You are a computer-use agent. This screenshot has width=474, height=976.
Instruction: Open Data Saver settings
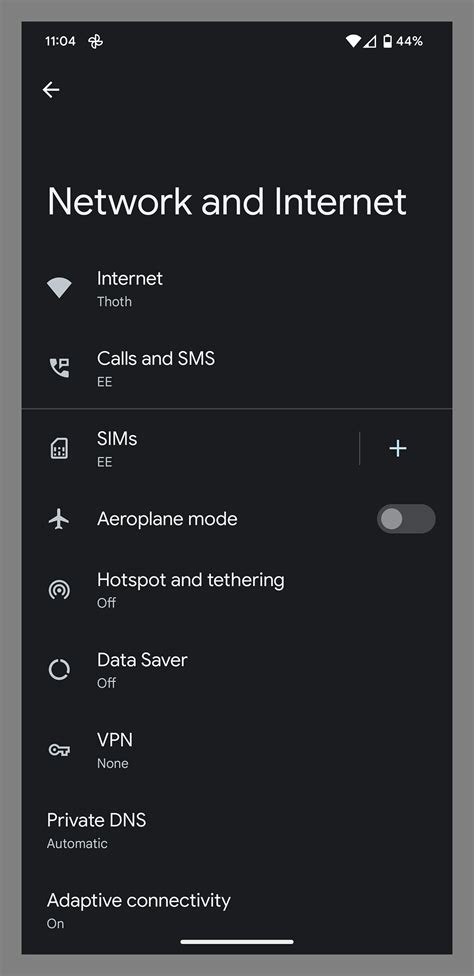pyautogui.click(x=237, y=670)
